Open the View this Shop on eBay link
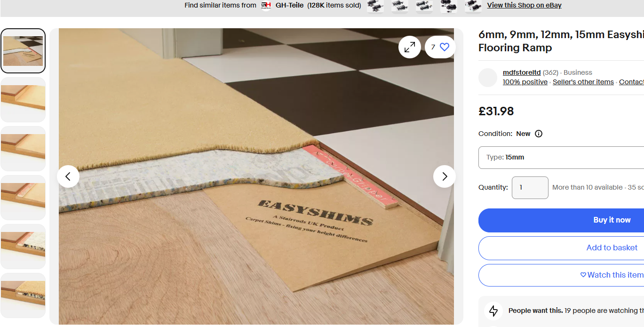 tap(524, 6)
